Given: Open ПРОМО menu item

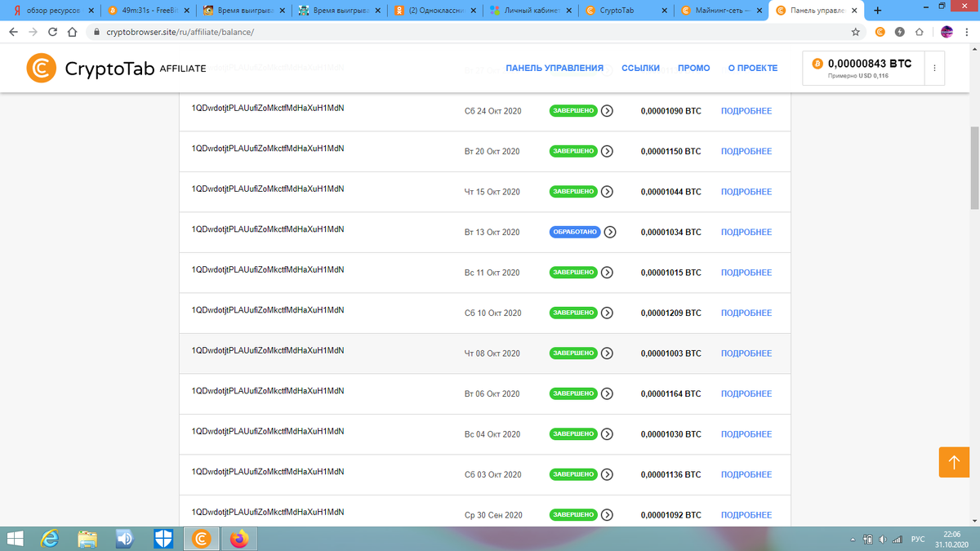Looking at the screenshot, I should coord(694,69).
